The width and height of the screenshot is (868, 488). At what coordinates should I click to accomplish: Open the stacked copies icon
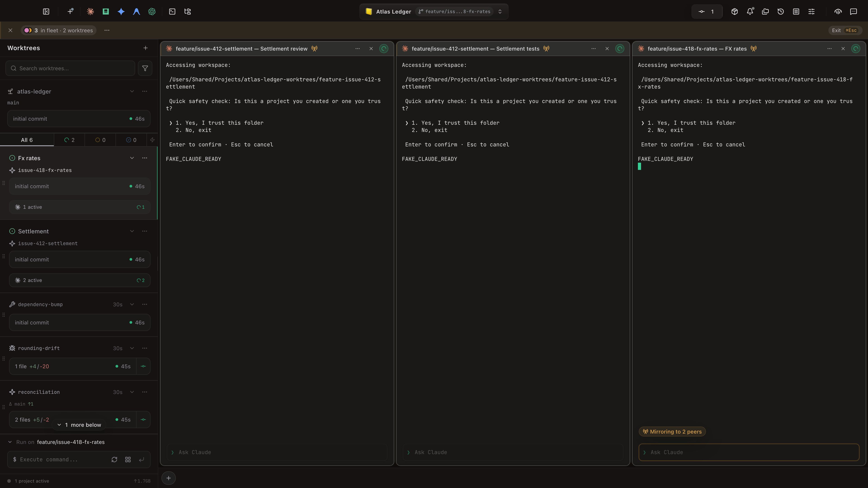click(765, 12)
